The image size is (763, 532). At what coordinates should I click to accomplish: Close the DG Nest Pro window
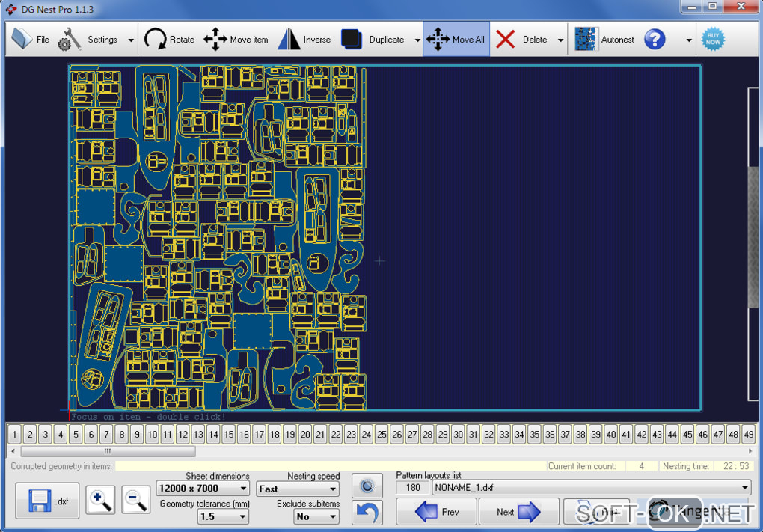[741, 7]
